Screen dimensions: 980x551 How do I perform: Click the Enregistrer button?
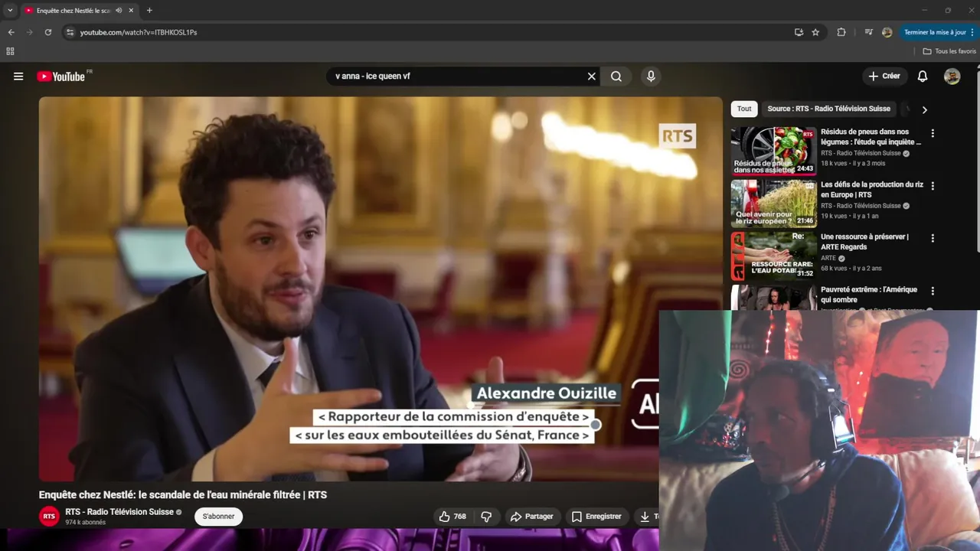tap(596, 517)
